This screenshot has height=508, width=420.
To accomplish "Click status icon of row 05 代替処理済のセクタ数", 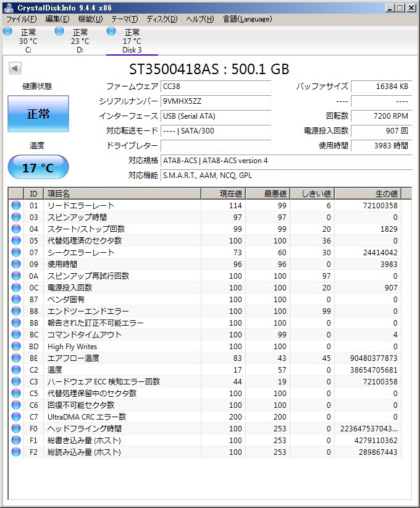I will [16, 240].
